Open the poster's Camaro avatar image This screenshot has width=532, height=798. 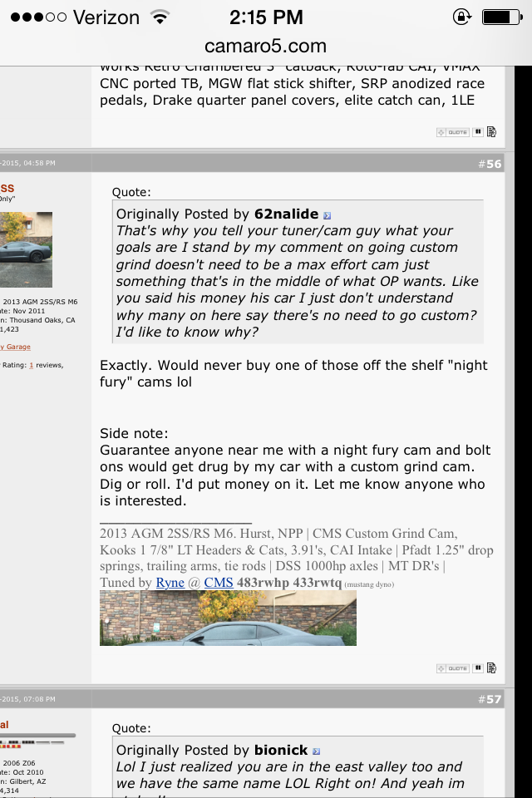pyautogui.click(x=25, y=249)
